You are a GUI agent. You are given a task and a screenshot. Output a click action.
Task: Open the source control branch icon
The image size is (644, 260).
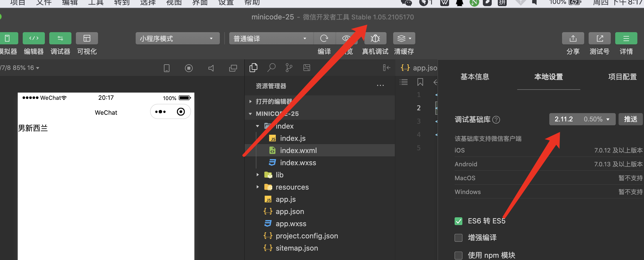tap(289, 68)
